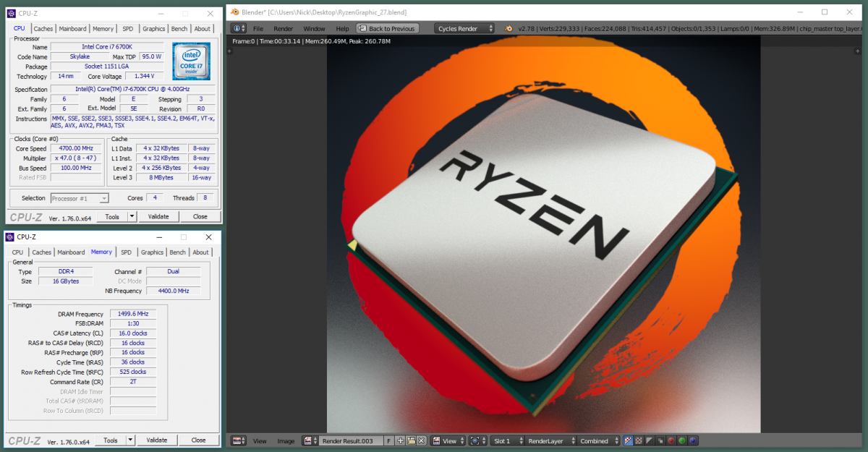Click Validate in the CPU-Z memory window
This screenshot has width=868, height=452.
tap(157, 440)
